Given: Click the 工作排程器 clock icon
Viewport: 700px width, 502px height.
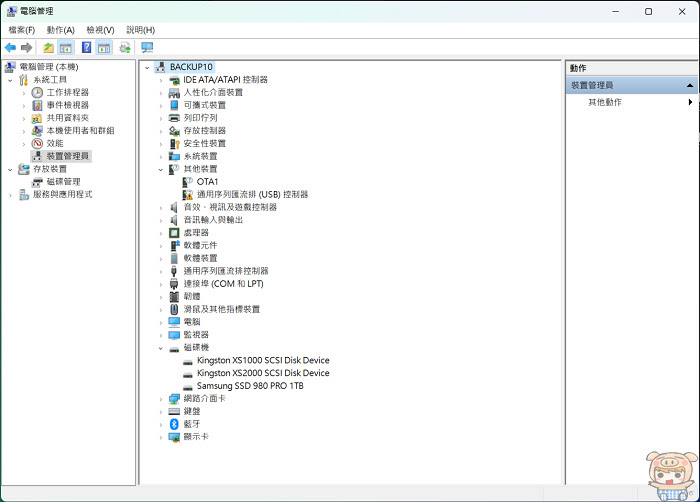Looking at the screenshot, I should [37, 92].
